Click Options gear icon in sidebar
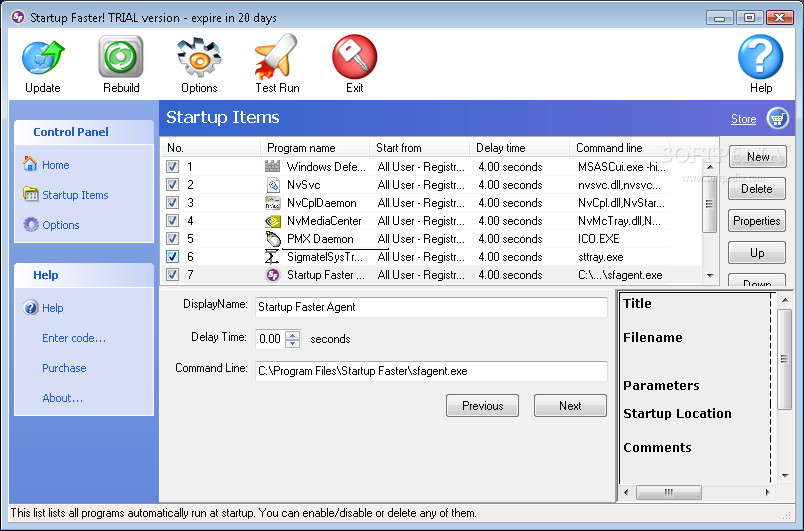804x531 pixels. click(31, 224)
